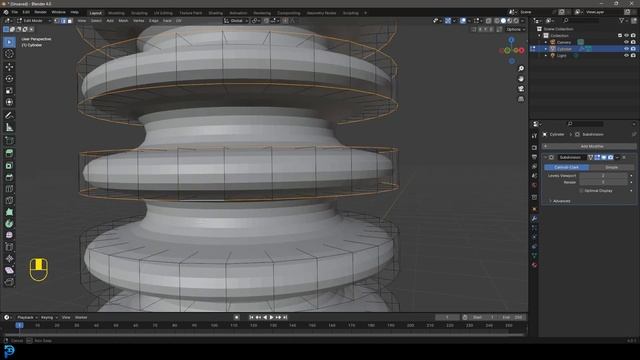Hide the Camera object in viewport

(626, 42)
